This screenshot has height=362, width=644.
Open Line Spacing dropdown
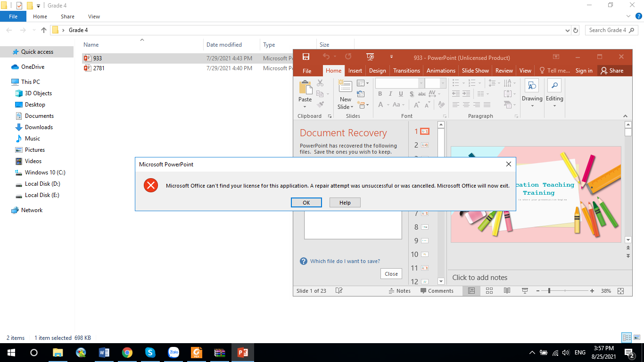[x=494, y=83]
